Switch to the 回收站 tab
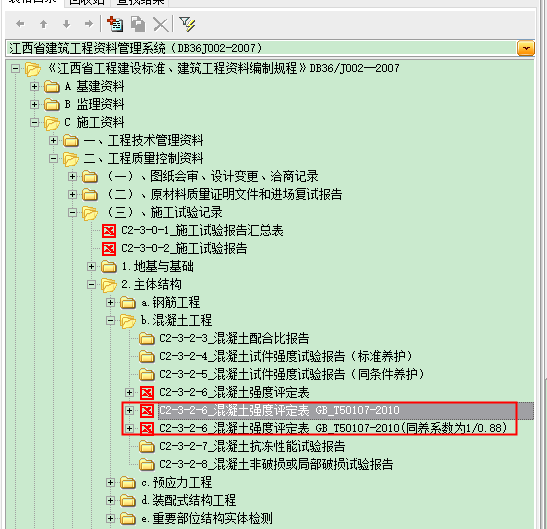This screenshot has width=547, height=529. tap(87, 2)
